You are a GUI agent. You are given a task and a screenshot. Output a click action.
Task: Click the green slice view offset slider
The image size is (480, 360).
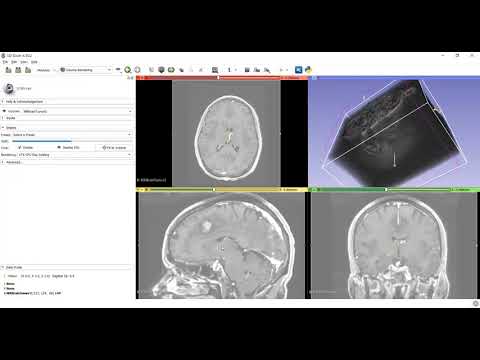click(384, 190)
